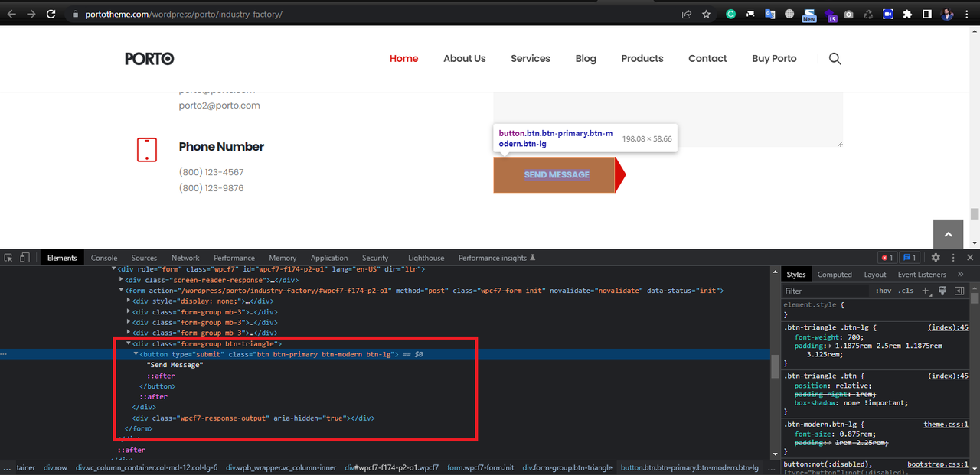
Task: Switch to the Event Listeners tab
Action: coord(922,275)
